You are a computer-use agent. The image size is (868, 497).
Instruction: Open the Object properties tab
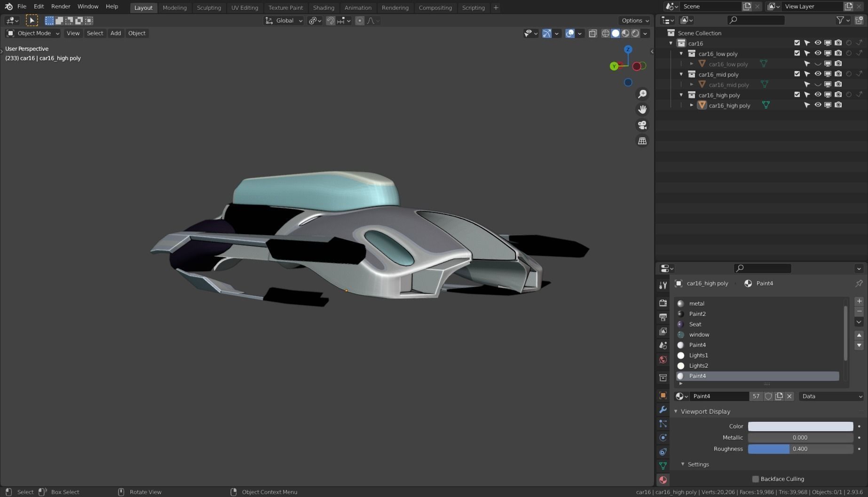click(x=663, y=395)
